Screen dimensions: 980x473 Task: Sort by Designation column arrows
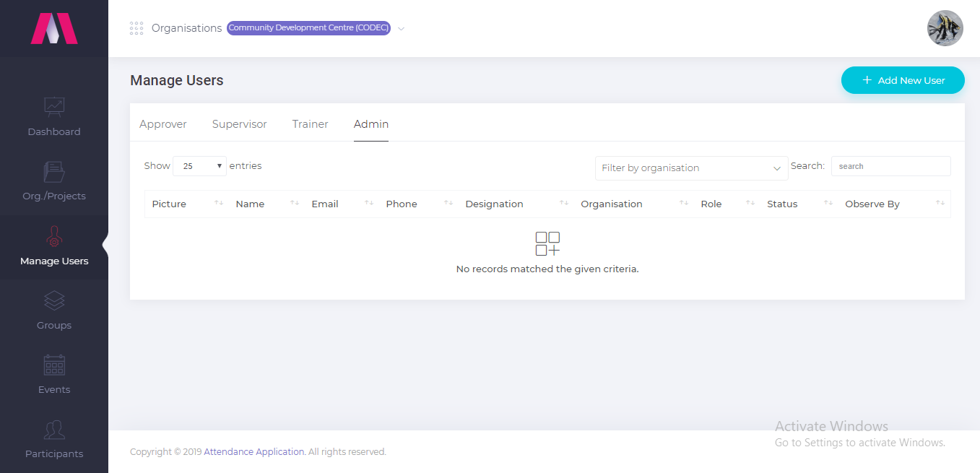point(564,204)
